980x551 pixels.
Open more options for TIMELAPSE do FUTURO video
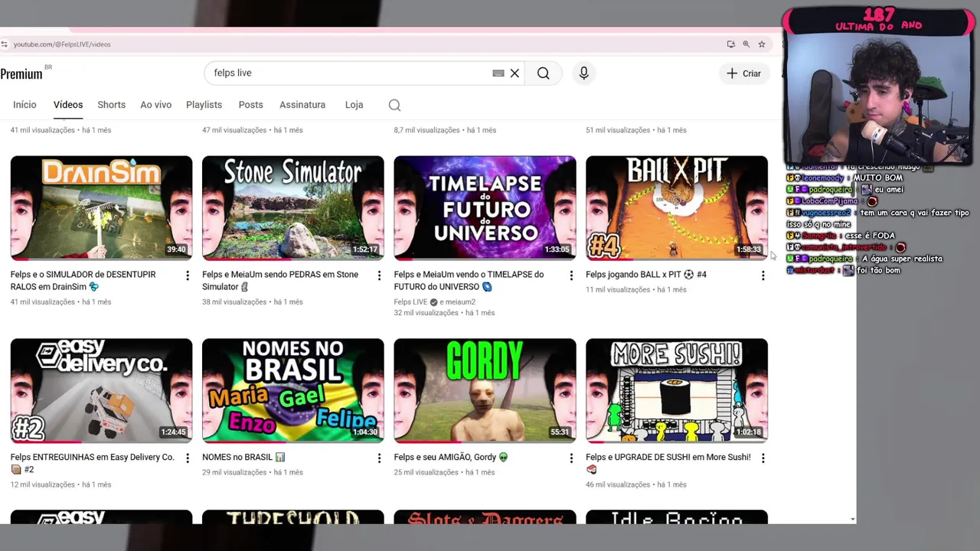(570, 275)
